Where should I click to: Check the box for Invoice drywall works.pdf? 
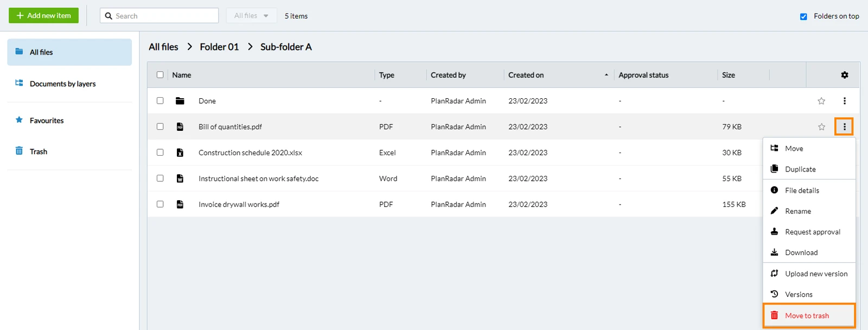(160, 204)
